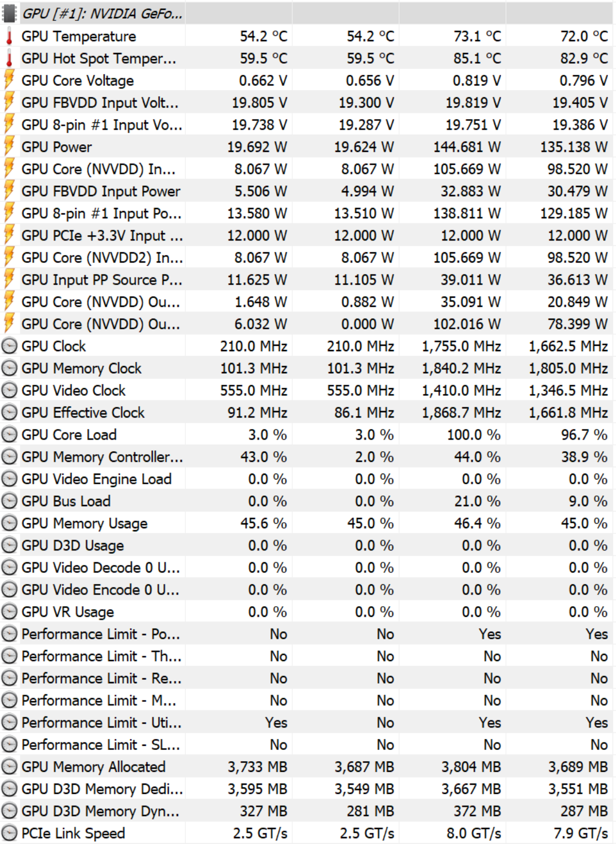Click clock icon beside GPU Memory Clock
The height and width of the screenshot is (844, 616).
[x=9, y=368]
